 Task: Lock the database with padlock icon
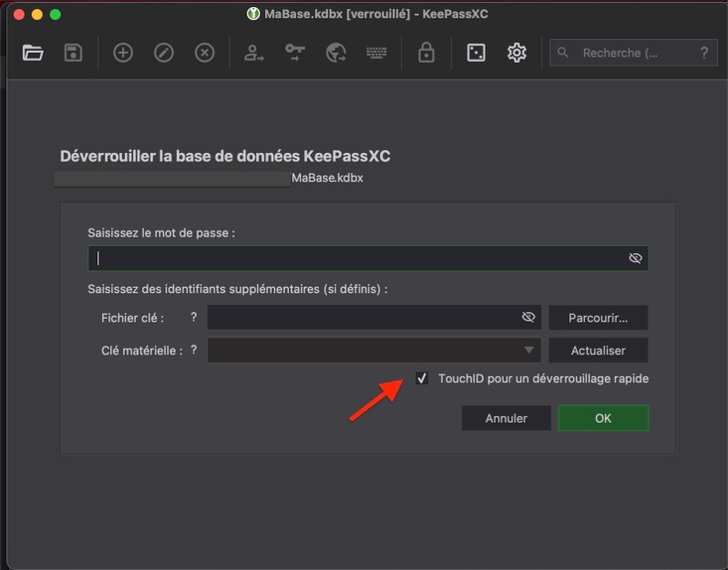tap(426, 53)
